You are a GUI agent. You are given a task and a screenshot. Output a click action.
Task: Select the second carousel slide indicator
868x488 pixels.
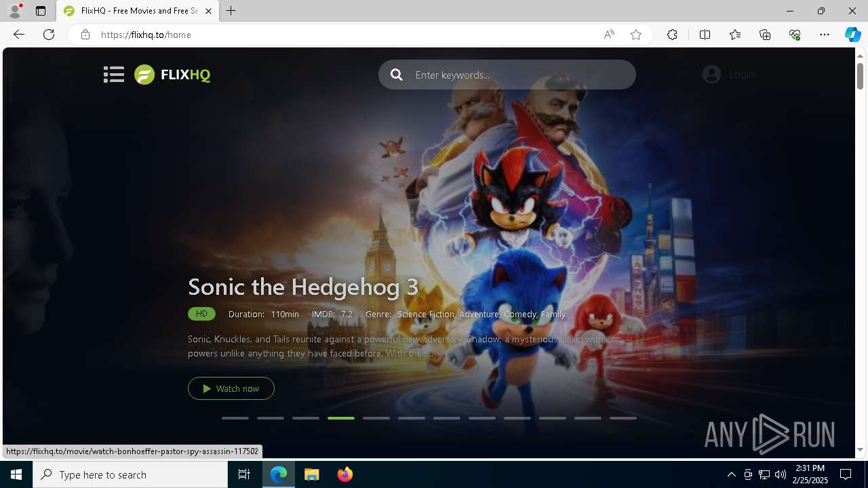point(271,418)
